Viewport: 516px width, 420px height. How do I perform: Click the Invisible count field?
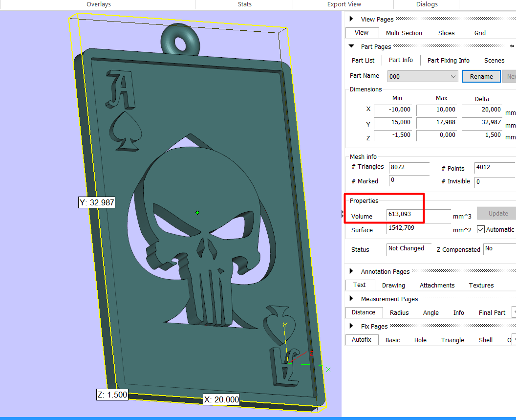click(494, 181)
